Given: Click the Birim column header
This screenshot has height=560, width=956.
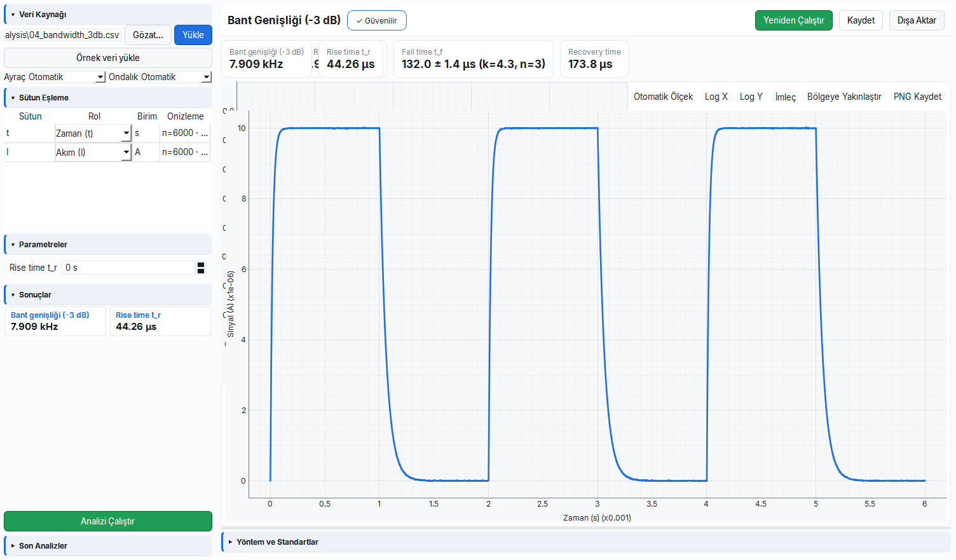Looking at the screenshot, I should pyautogui.click(x=147, y=116).
